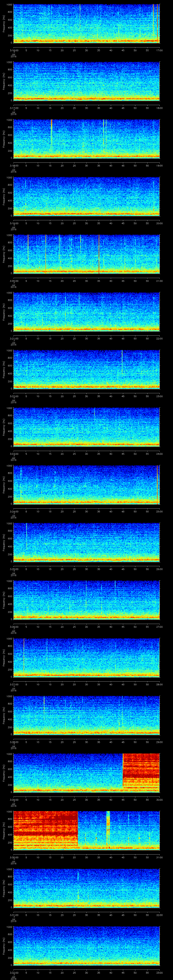Click the 30:00 end time label

[159, 800]
